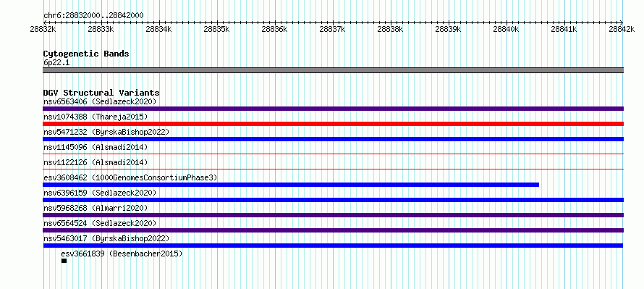Click the nsv1074388 (Thareja2015) label
The width and height of the screenshot is (644, 289).
point(96,117)
